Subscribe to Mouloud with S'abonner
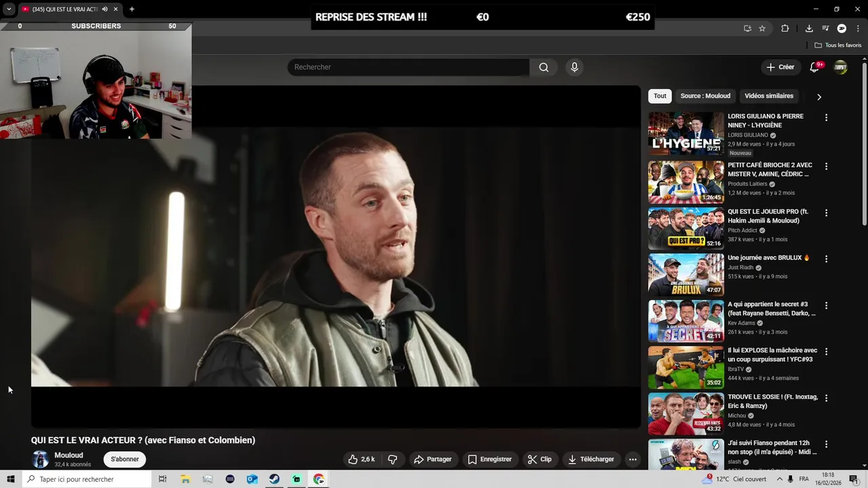 pyautogui.click(x=125, y=459)
